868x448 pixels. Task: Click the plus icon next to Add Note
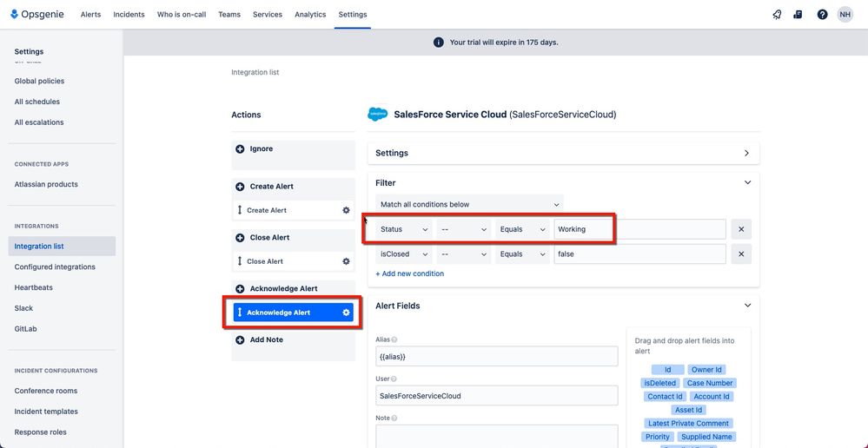(240, 340)
